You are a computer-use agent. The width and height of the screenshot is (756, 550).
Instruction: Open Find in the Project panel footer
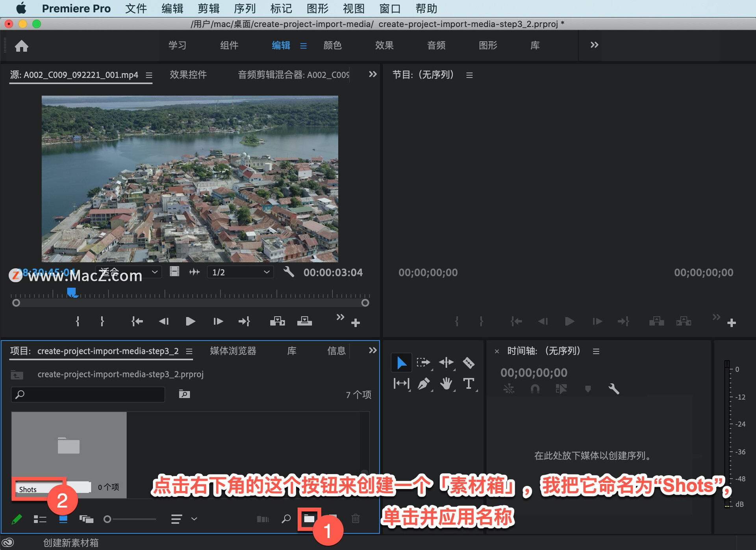coord(286,519)
